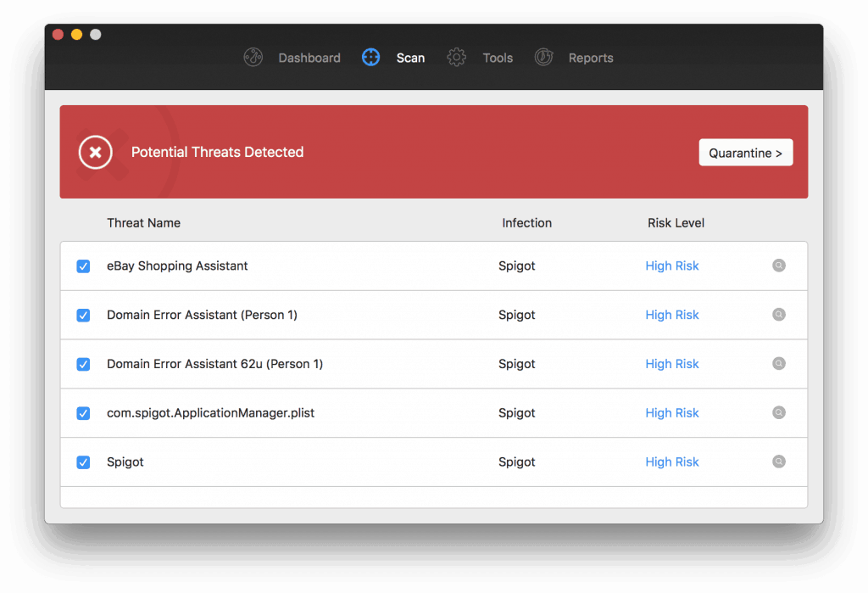868x593 pixels.
Task: Switch to the Reports tab
Action: point(591,57)
